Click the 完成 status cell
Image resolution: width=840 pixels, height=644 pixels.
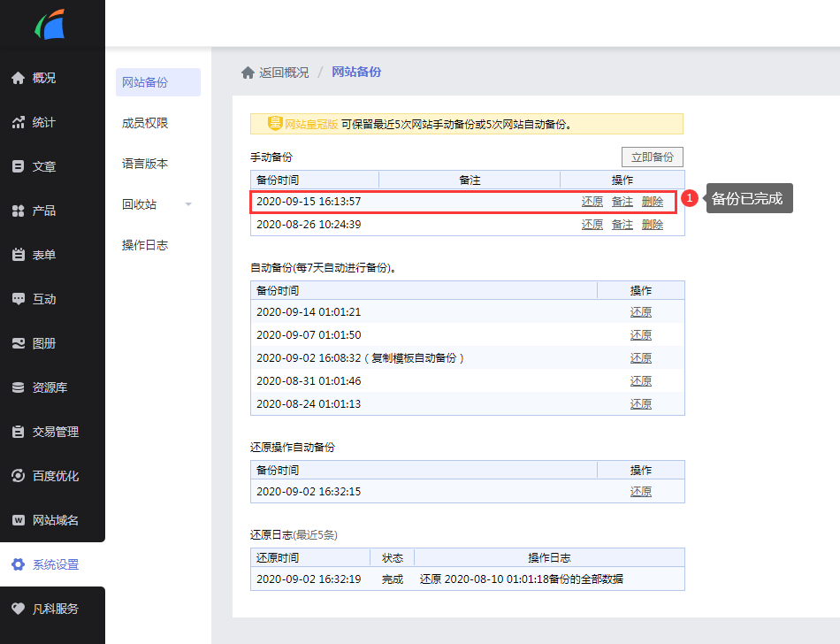[x=392, y=579]
